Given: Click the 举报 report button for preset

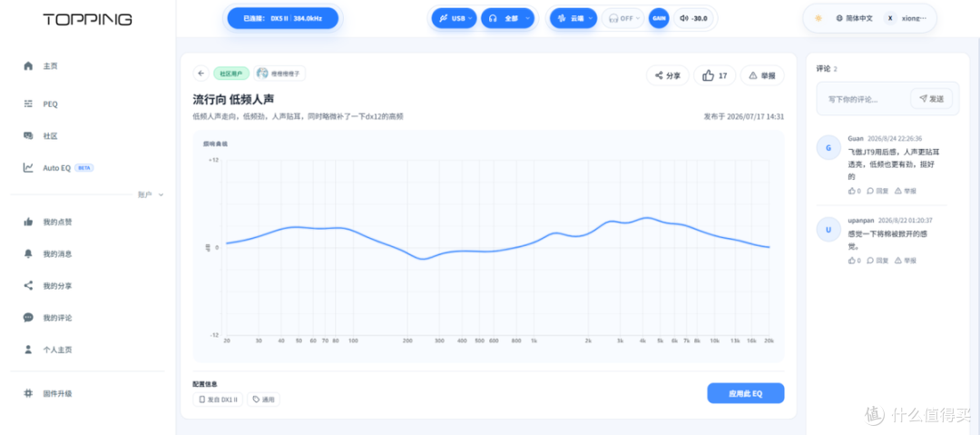Looking at the screenshot, I should point(762,75).
